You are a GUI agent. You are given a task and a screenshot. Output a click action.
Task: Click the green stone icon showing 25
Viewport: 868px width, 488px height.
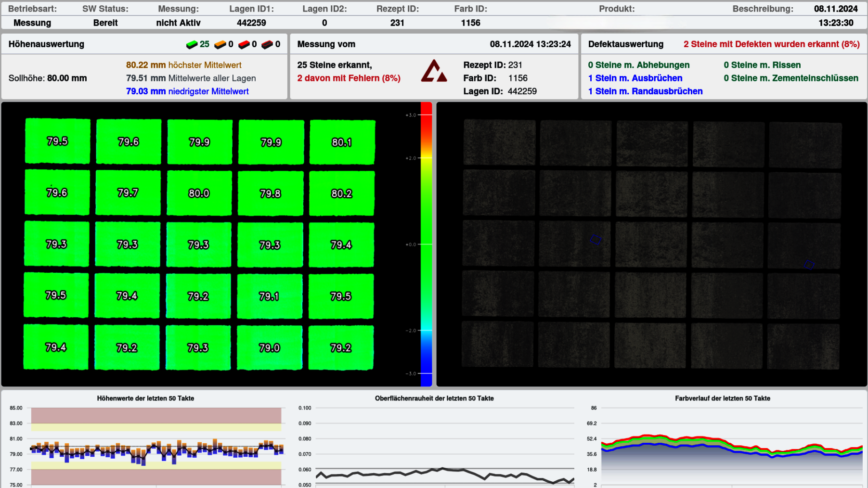click(x=192, y=44)
